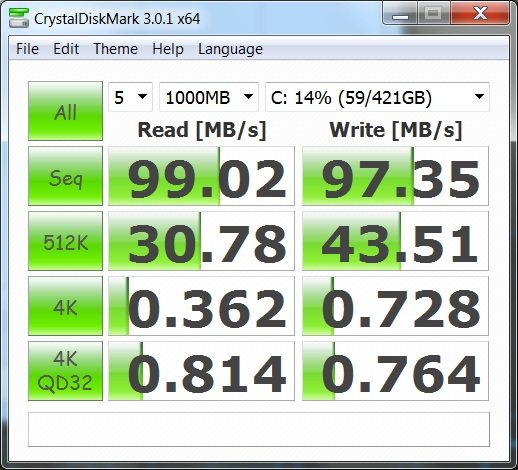
Task: Select the 4K write result 0.728
Action: (x=395, y=306)
